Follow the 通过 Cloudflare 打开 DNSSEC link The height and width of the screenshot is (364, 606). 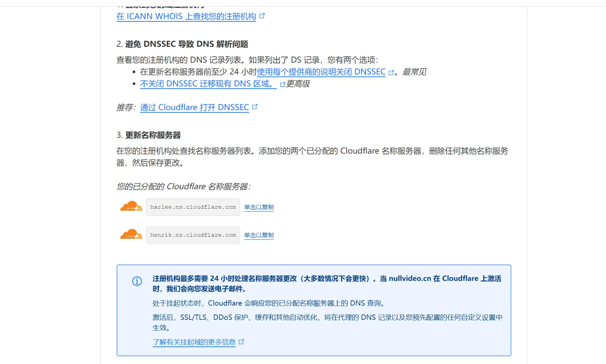click(x=194, y=107)
